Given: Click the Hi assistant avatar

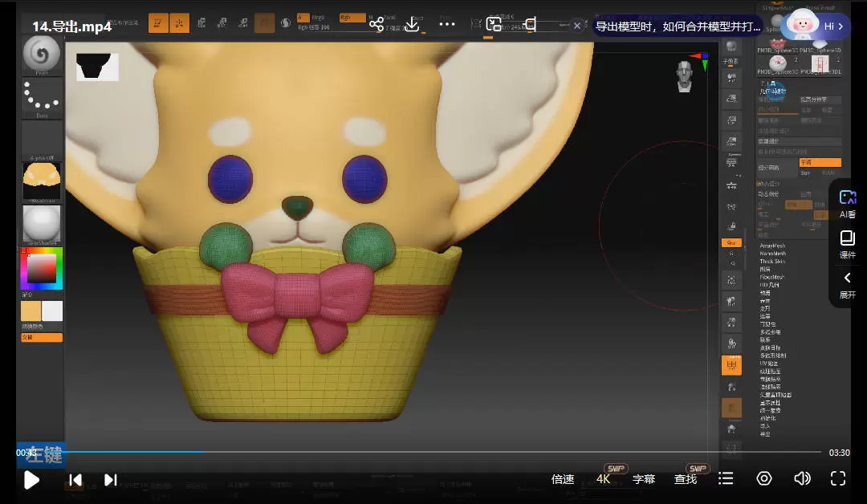Looking at the screenshot, I should [800, 25].
